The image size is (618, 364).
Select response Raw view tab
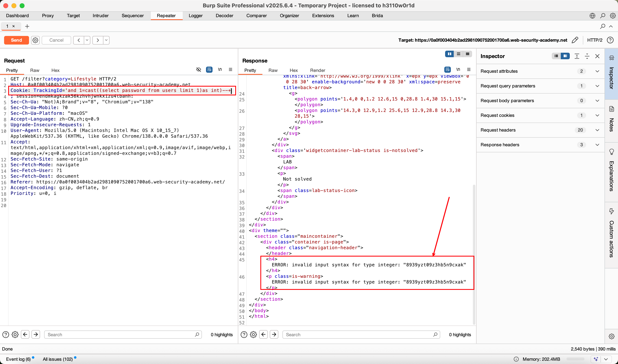click(273, 70)
